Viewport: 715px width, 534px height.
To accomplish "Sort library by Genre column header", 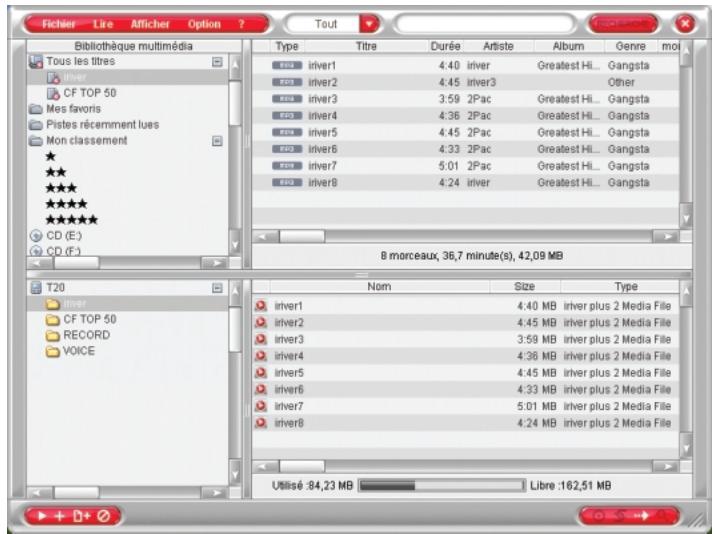I will pyautogui.click(x=630, y=46).
